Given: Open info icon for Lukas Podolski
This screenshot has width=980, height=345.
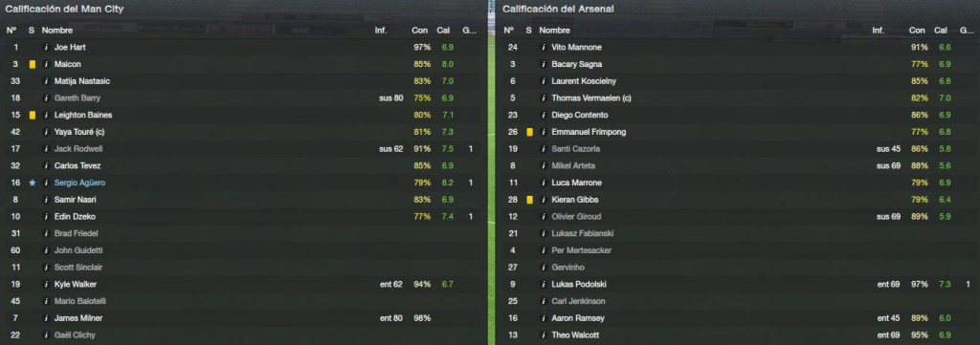Looking at the screenshot, I should coord(544,285).
